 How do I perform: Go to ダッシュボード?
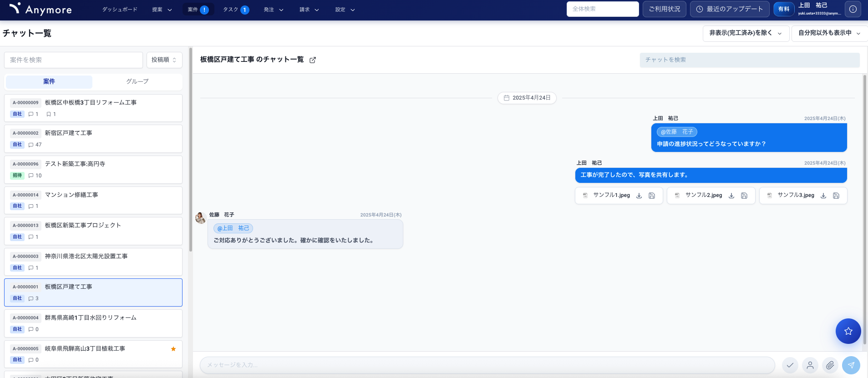120,10
